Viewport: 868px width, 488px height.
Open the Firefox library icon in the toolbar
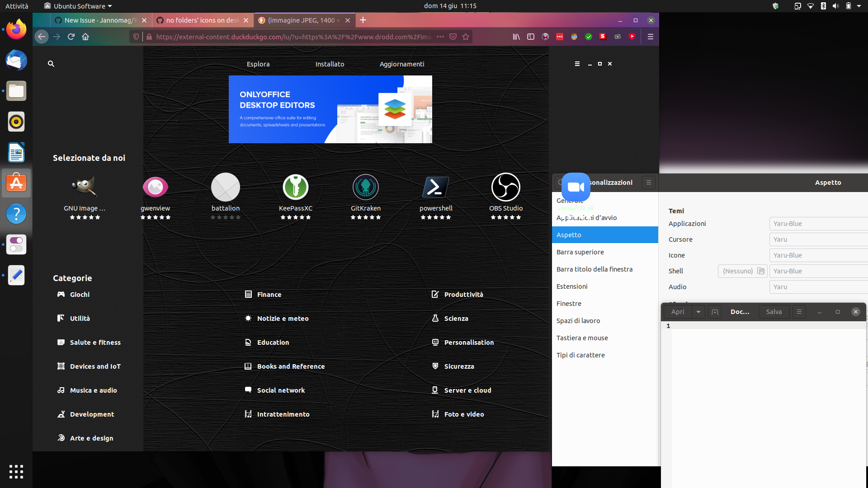(517, 37)
